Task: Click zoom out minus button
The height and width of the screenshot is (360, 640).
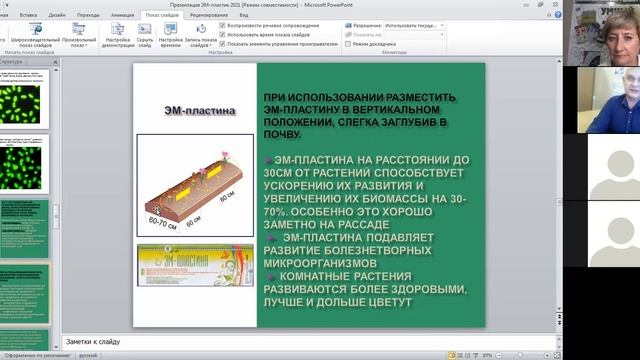Action: tap(498, 356)
